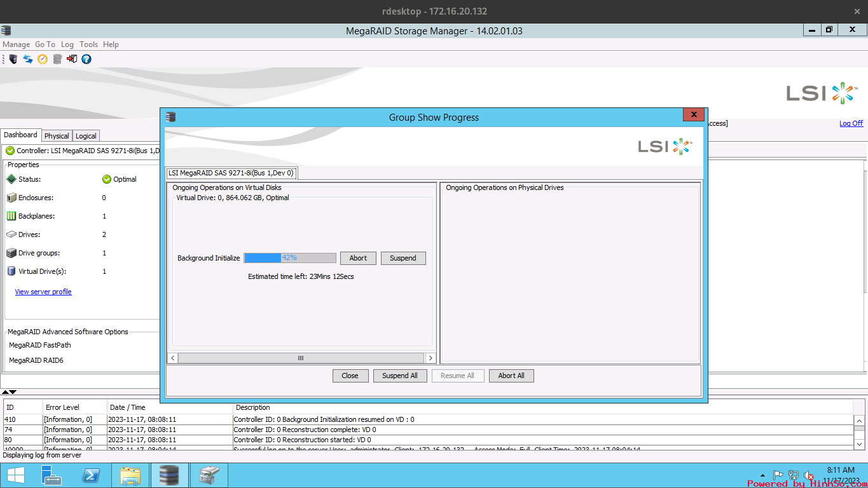Screen dimensions: 868x488
Task: Sort log by Error Level column header
Action: pos(74,407)
